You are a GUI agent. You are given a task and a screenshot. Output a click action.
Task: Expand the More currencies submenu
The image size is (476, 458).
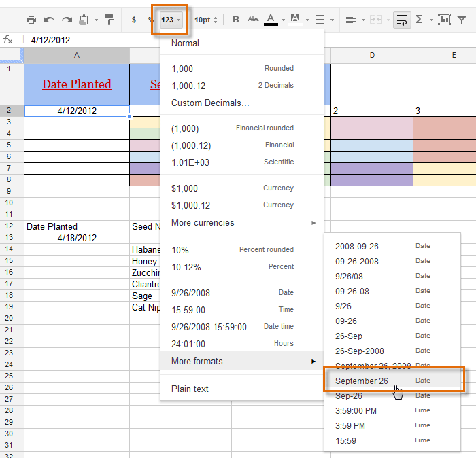[242, 223]
